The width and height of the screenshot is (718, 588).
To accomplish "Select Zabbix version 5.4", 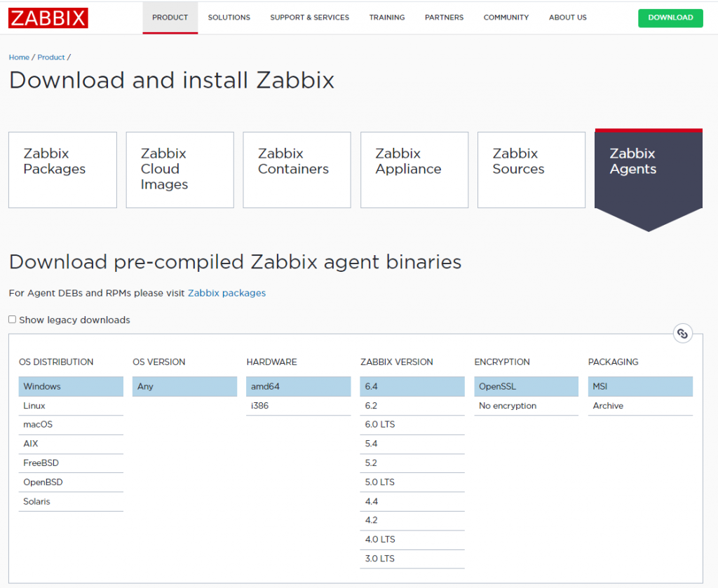I will (412, 444).
